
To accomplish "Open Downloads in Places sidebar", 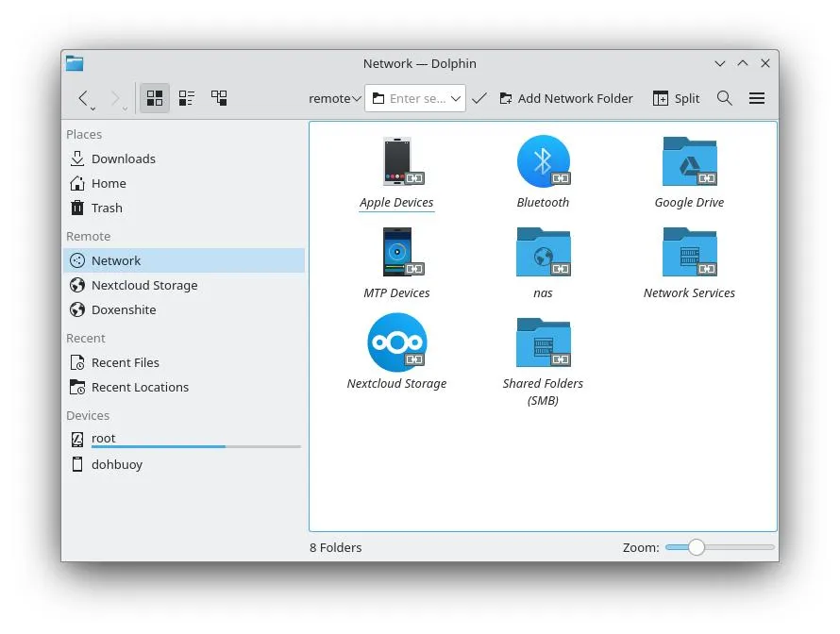I will pos(184,159).
